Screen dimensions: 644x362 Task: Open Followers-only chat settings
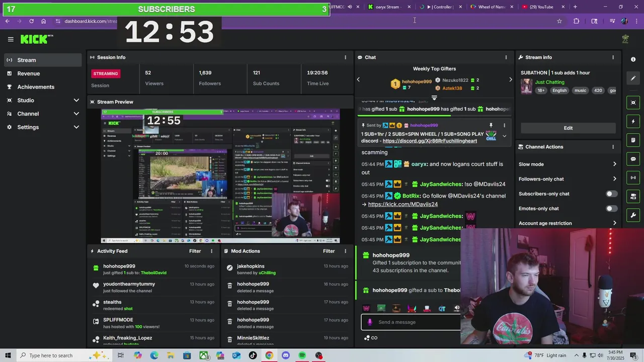[568, 179]
